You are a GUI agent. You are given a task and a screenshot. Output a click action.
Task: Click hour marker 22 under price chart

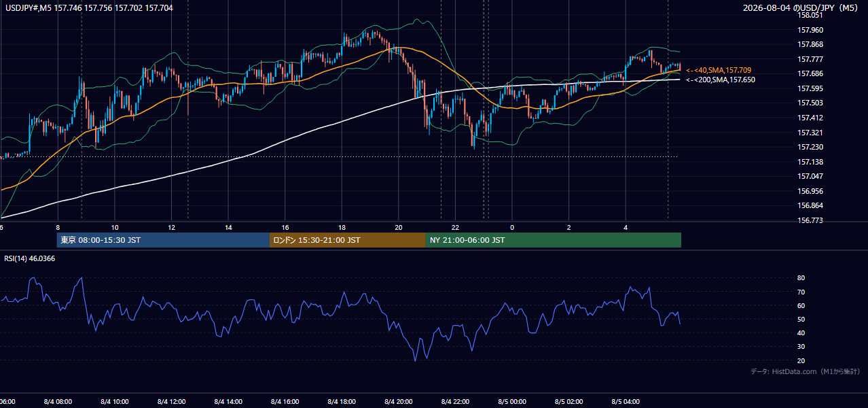pyautogui.click(x=456, y=227)
